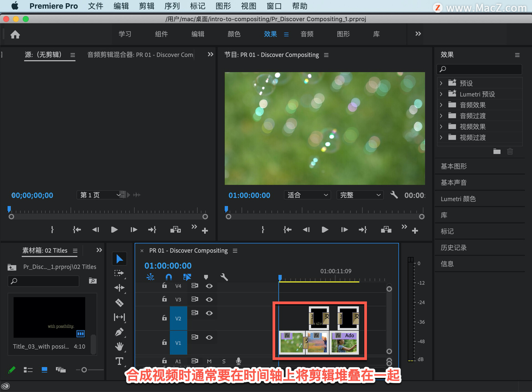The height and width of the screenshot is (392, 532).
Task: Select the Ripple Edit tool
Action: point(119,288)
